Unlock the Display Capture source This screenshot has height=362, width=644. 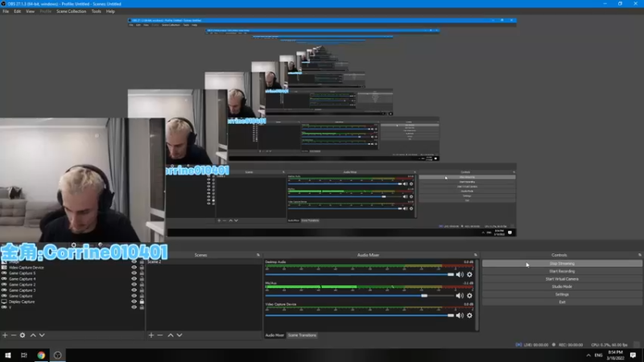[142, 302]
